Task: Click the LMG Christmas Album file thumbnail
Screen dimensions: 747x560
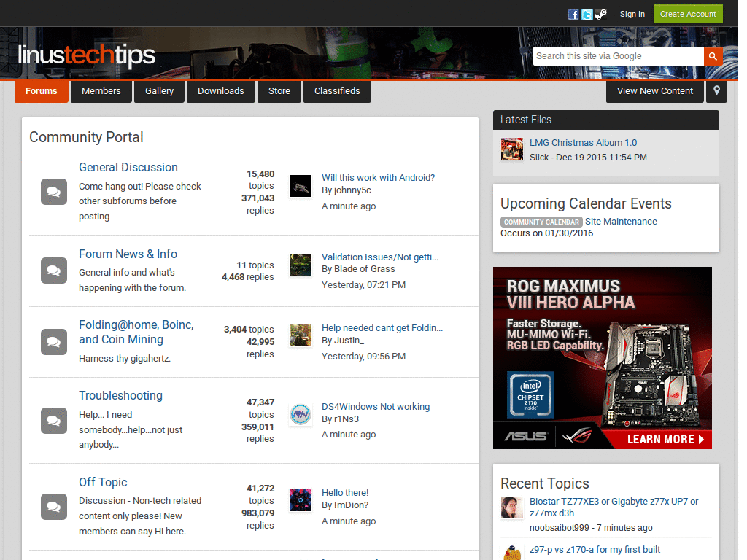Action: point(512,149)
